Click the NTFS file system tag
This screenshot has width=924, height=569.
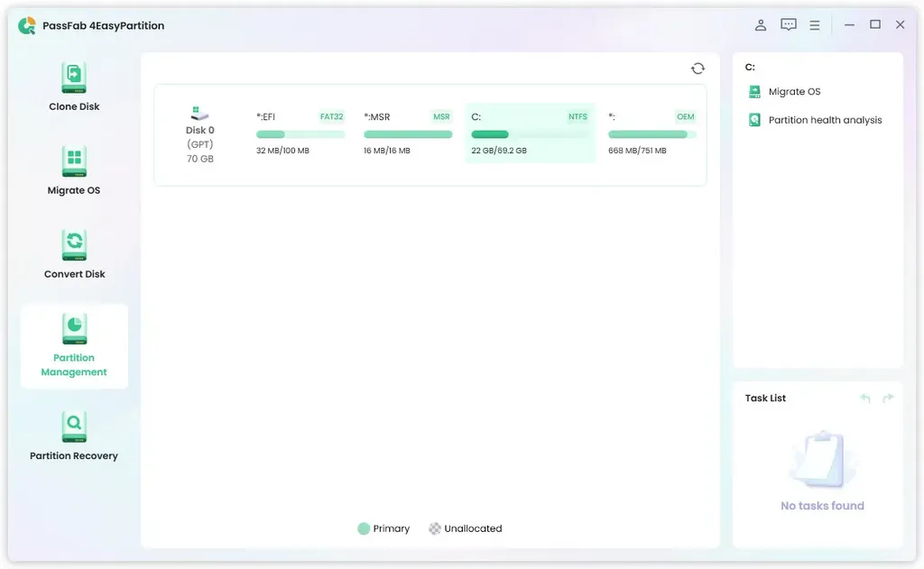pos(577,116)
